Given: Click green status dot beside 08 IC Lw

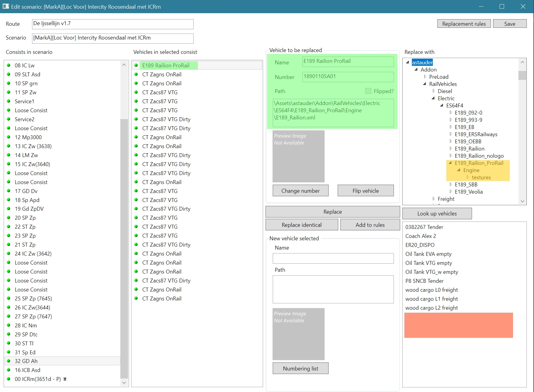Looking at the screenshot, I should (x=9, y=65).
